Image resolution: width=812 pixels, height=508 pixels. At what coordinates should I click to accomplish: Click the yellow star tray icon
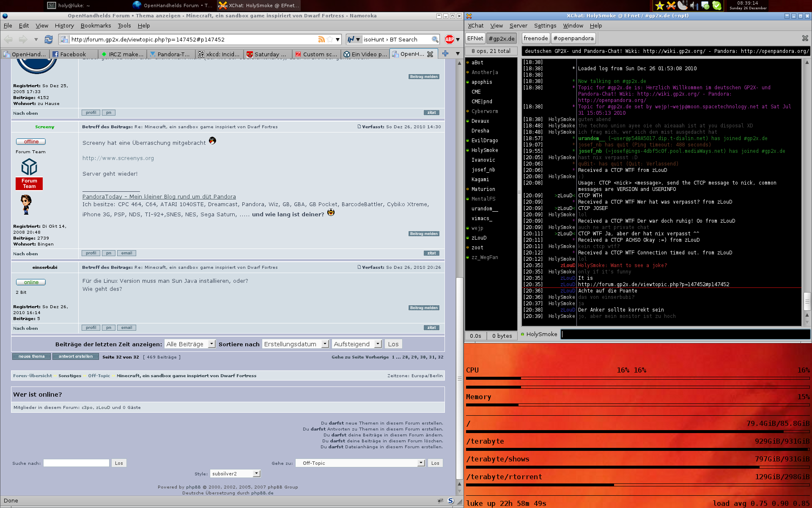point(659,6)
